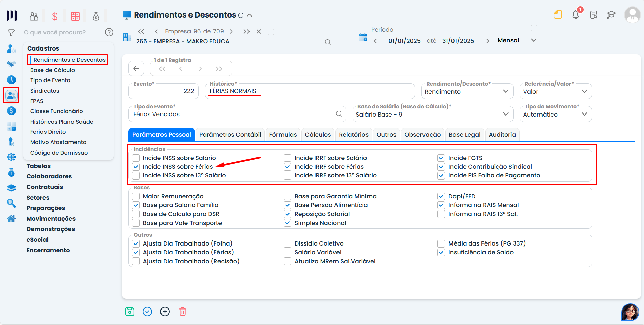Uncheck the Incide FGTS checkbox

pos(441,158)
